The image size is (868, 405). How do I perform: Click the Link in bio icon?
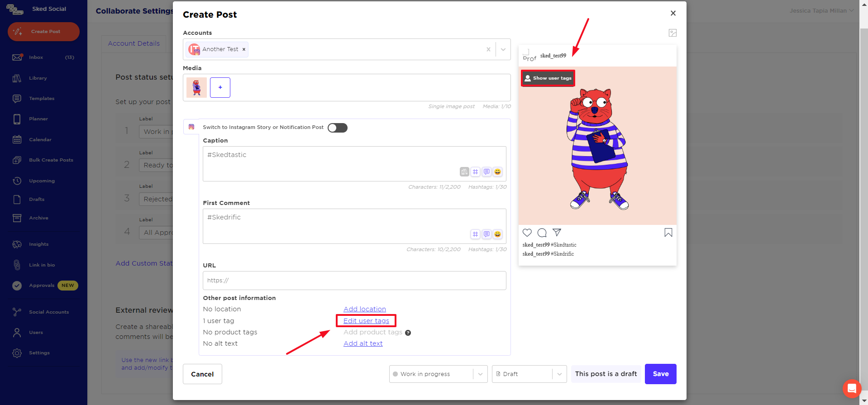pyautogui.click(x=17, y=265)
